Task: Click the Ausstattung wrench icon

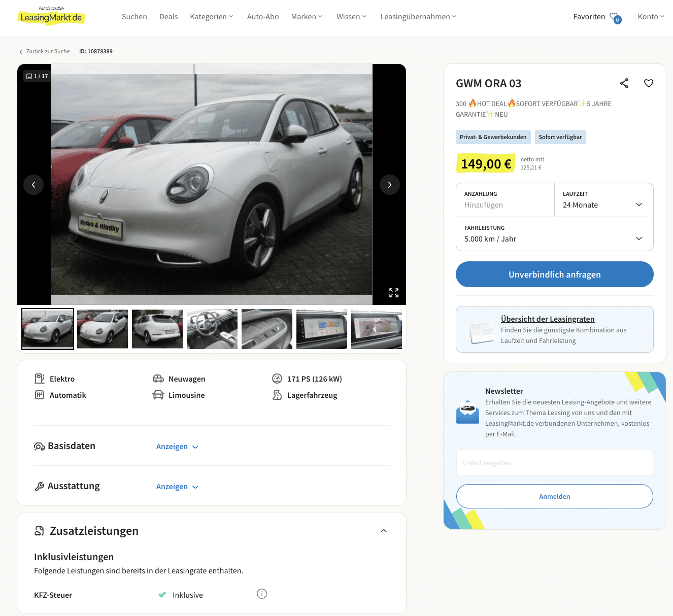Action: 40,487
